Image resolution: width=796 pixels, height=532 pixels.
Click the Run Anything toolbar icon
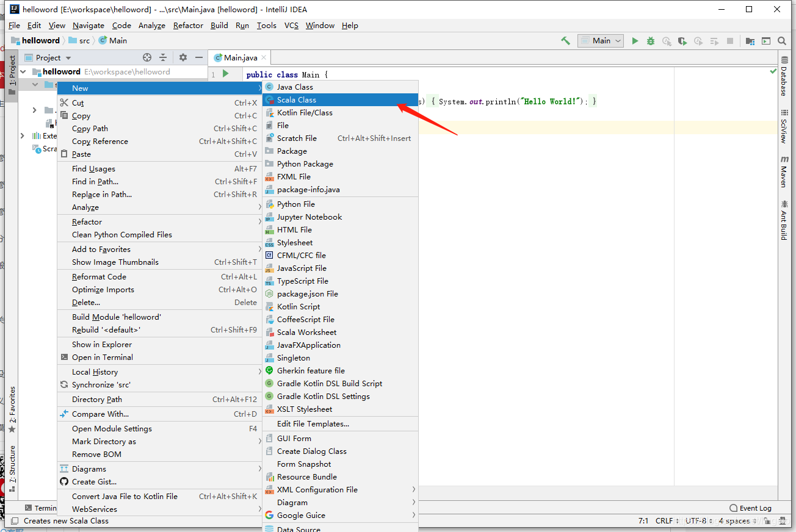(x=767, y=41)
